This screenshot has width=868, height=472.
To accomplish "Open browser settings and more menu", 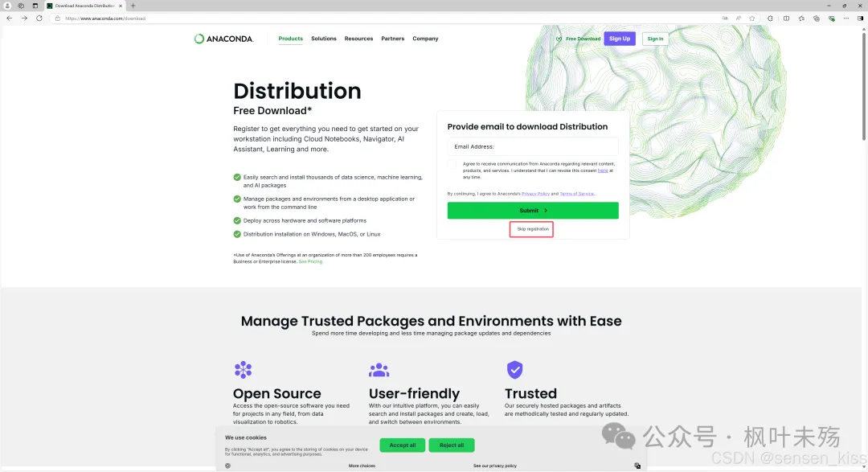I will pos(845,18).
